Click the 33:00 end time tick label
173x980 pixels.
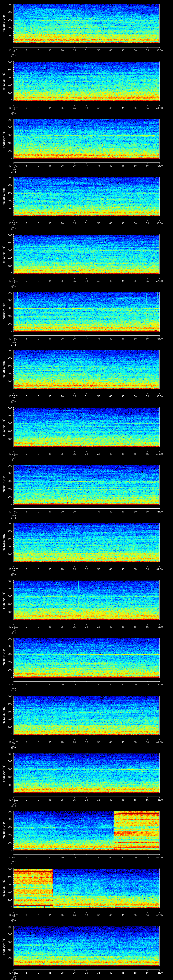[159, 223]
